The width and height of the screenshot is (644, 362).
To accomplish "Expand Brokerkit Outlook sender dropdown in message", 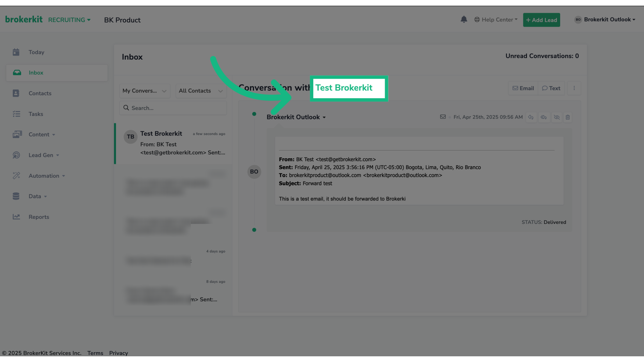I will (296, 117).
